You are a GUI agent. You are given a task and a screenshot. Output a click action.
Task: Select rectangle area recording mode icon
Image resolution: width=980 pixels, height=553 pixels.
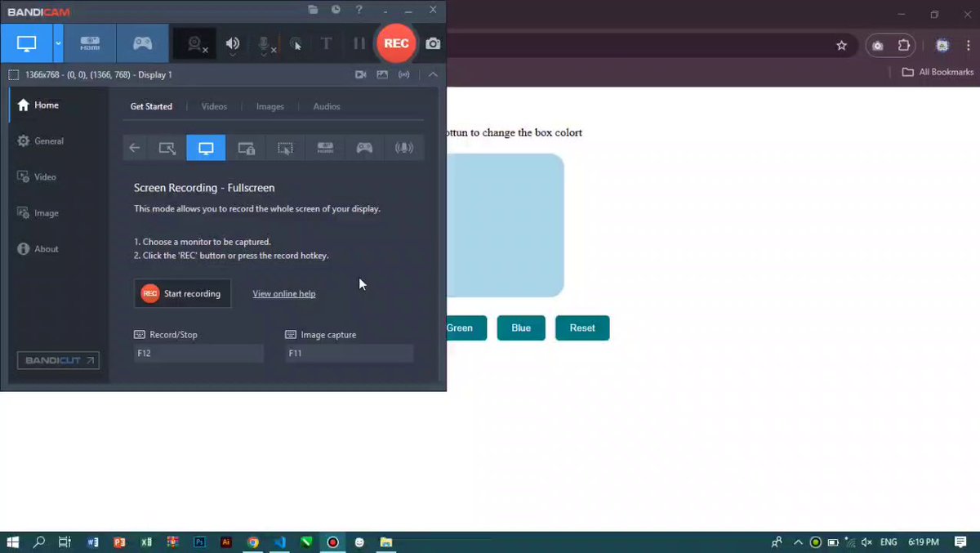click(x=167, y=148)
